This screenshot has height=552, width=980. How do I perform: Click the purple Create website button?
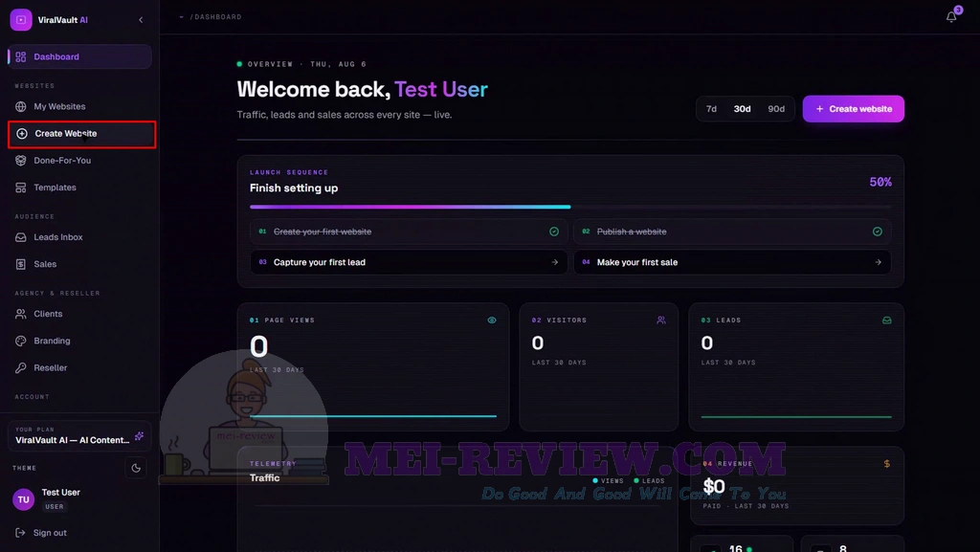coord(853,109)
